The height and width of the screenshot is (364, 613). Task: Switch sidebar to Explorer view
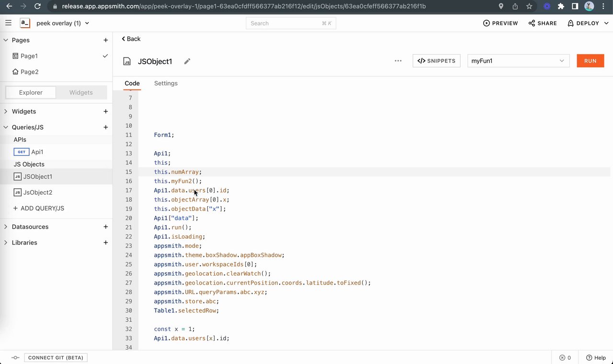(x=31, y=92)
